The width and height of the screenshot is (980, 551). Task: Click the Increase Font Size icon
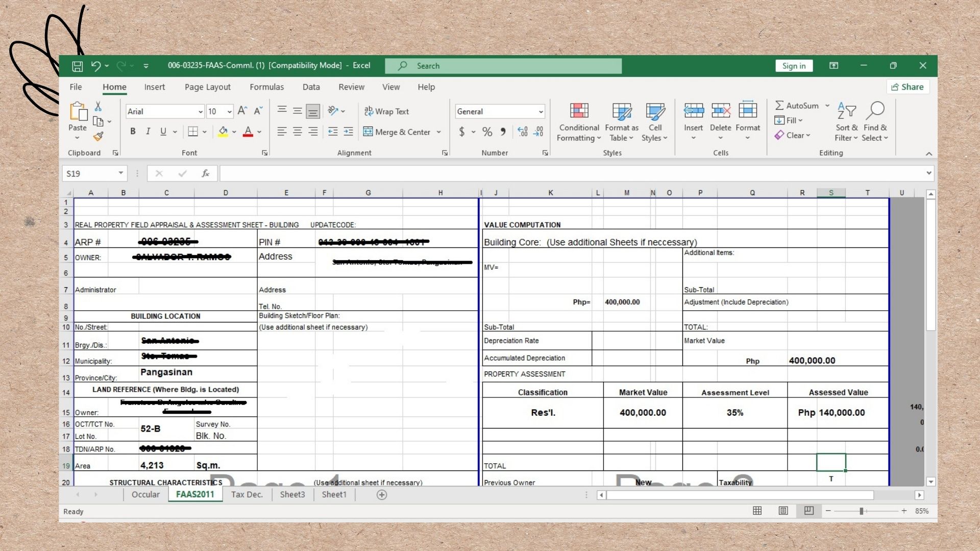pyautogui.click(x=242, y=111)
